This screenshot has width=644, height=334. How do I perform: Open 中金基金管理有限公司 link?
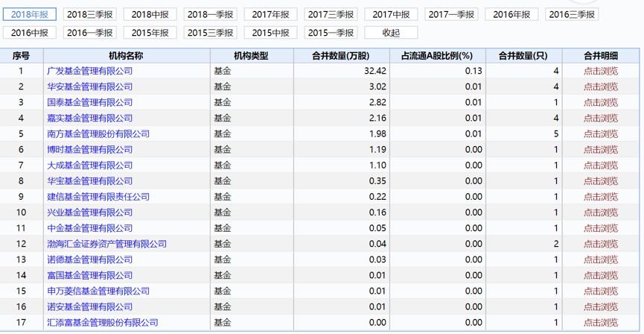[x=90, y=228]
